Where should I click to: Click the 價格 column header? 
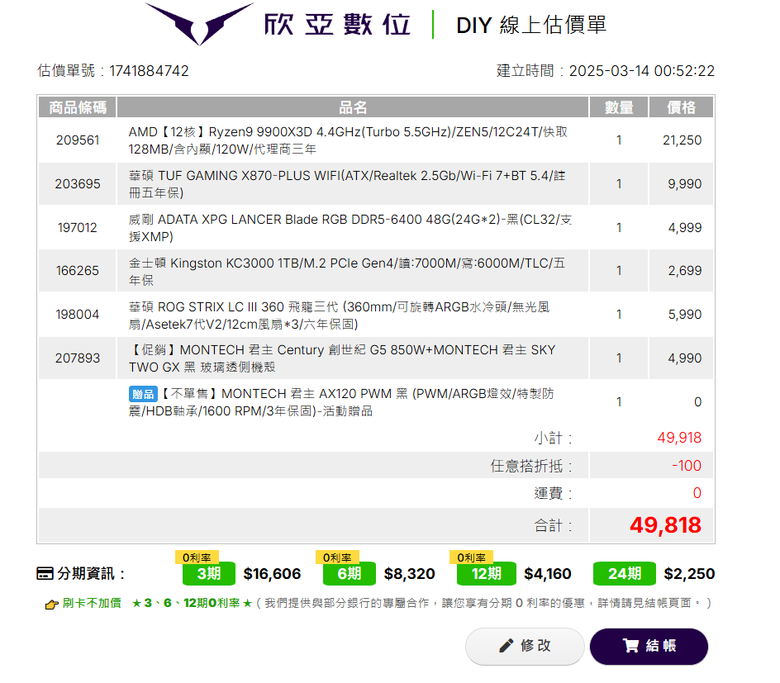pos(681,107)
